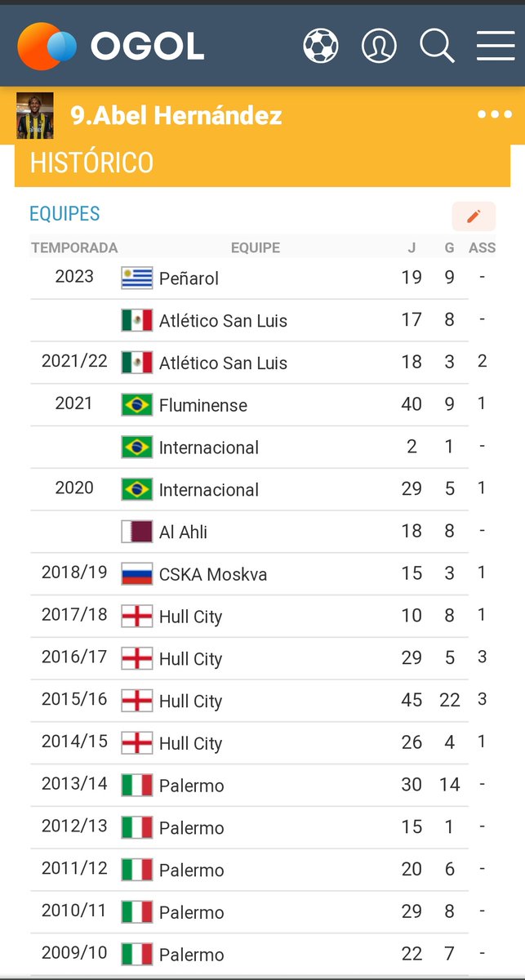
Task: Click Atlético San Luis in 2021/22 row
Action: tap(223, 363)
